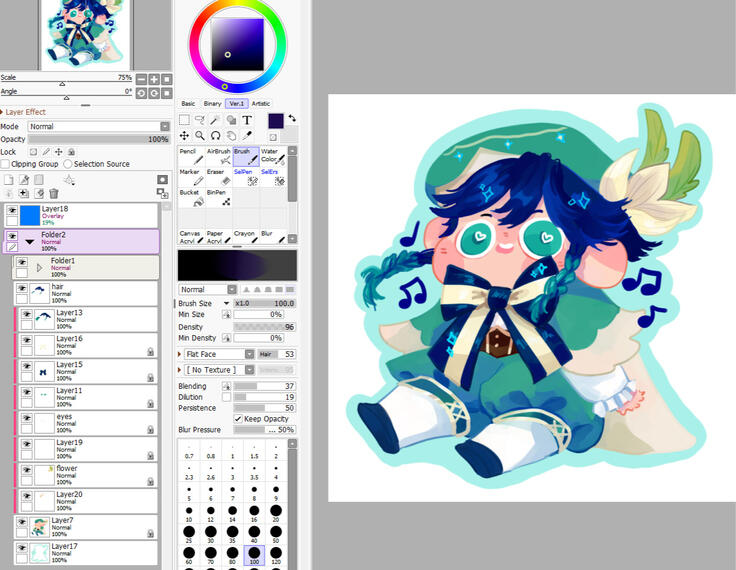Screen dimensions: 736x570
Task: Toggle visibility of Layer7
Action: click(22, 522)
